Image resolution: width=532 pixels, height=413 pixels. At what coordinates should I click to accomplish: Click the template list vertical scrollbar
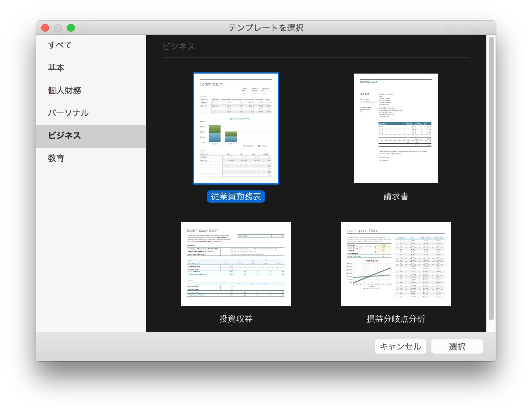[491, 179]
